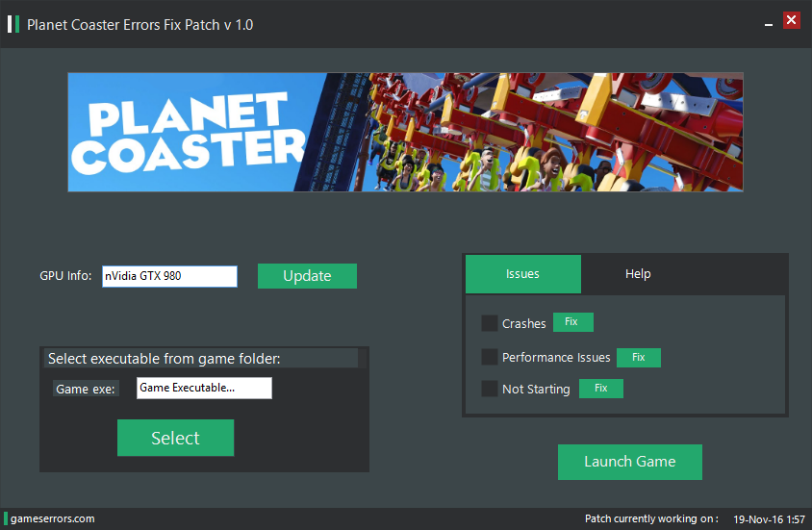Click the 'GPU Info:' label
This screenshot has height=530, width=812.
pos(65,276)
